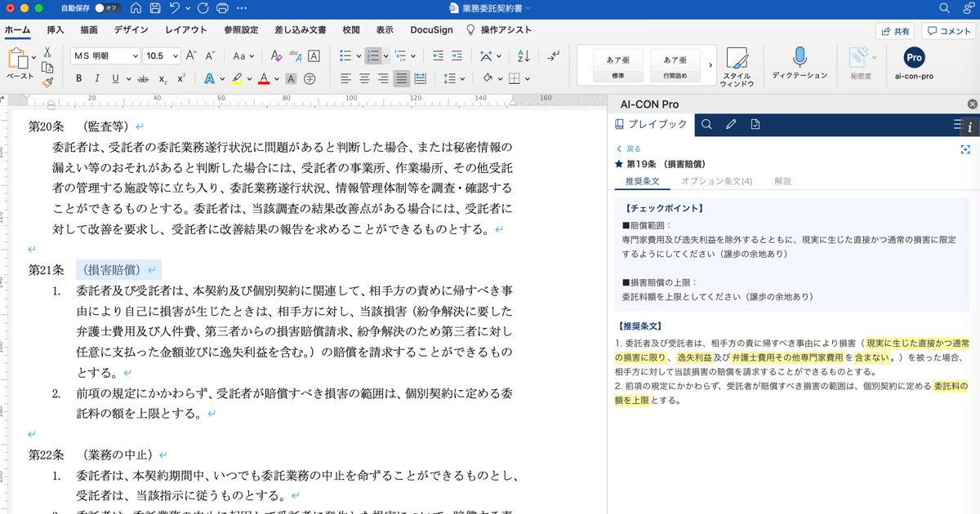Click the 操作アシスト search field
Viewport: 980px width, 514px height.
499,30
